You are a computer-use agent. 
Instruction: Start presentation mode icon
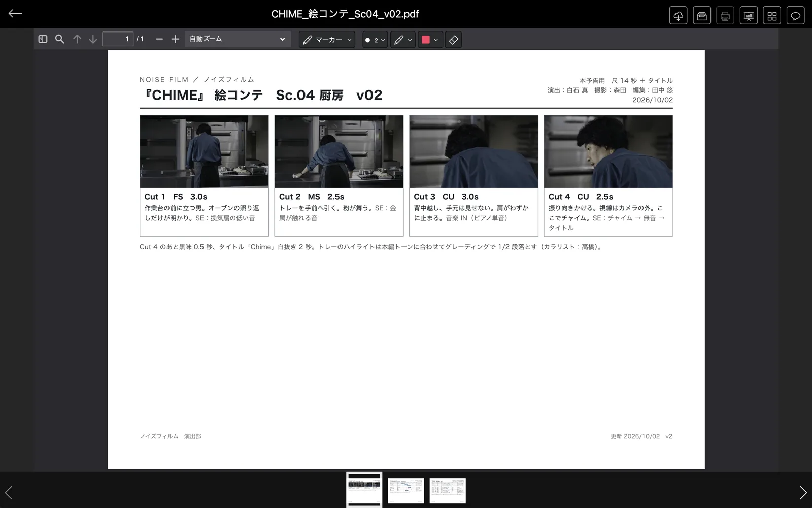coord(749,16)
